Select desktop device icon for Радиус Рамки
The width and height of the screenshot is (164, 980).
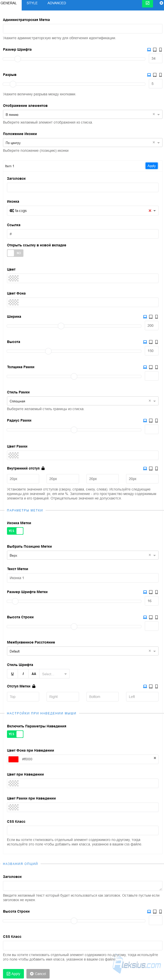pyautogui.click(x=145, y=420)
